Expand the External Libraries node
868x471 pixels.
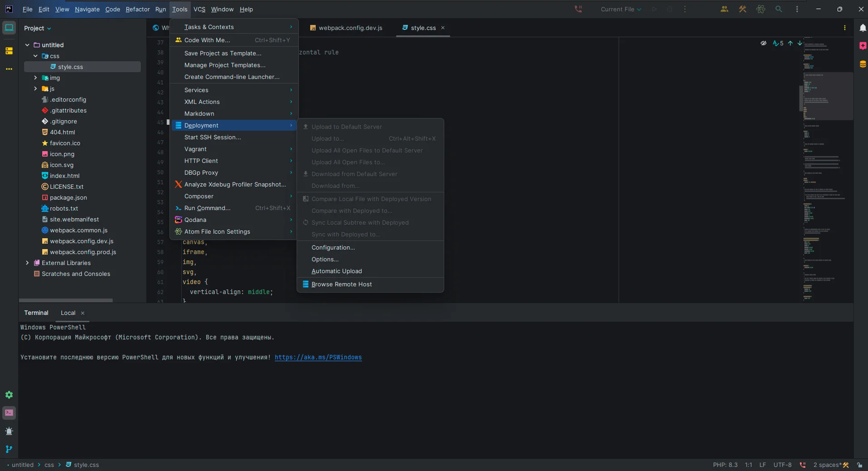(x=27, y=263)
